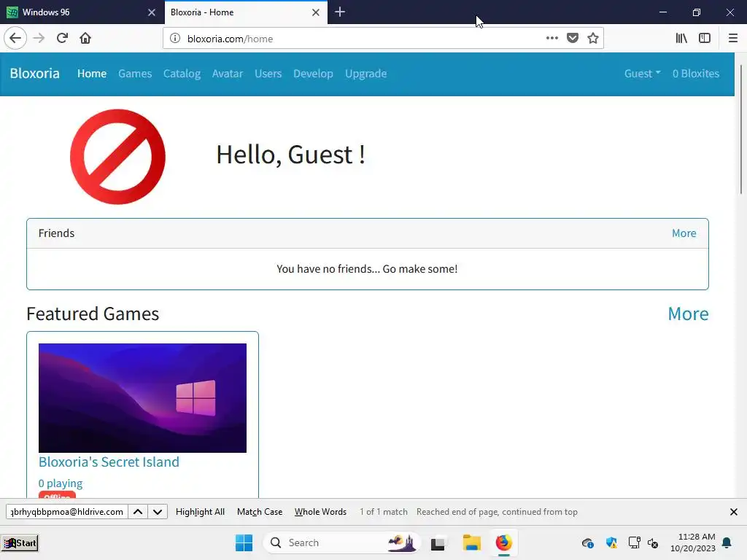Click the 0 playing text
The width and height of the screenshot is (747, 560).
tap(61, 483)
